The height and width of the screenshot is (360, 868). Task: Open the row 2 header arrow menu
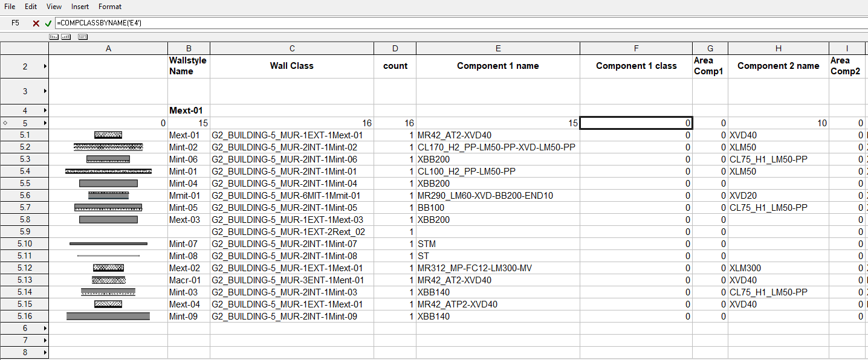click(45, 66)
